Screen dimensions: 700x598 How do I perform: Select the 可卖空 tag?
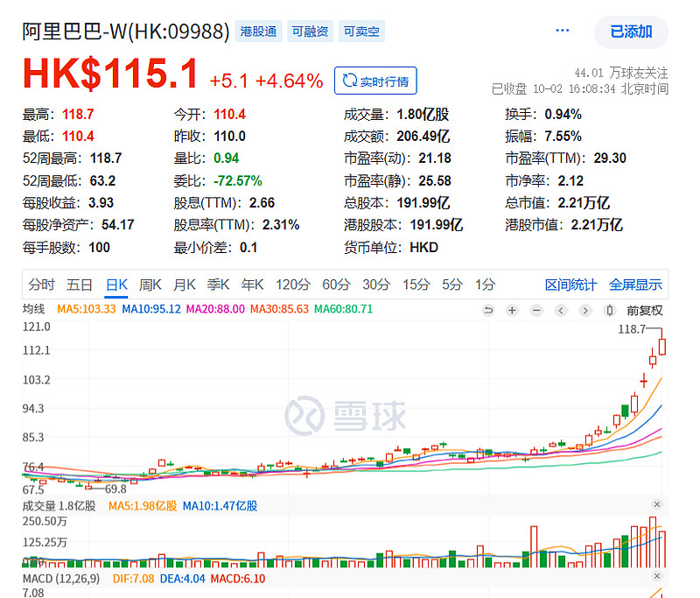point(361,32)
